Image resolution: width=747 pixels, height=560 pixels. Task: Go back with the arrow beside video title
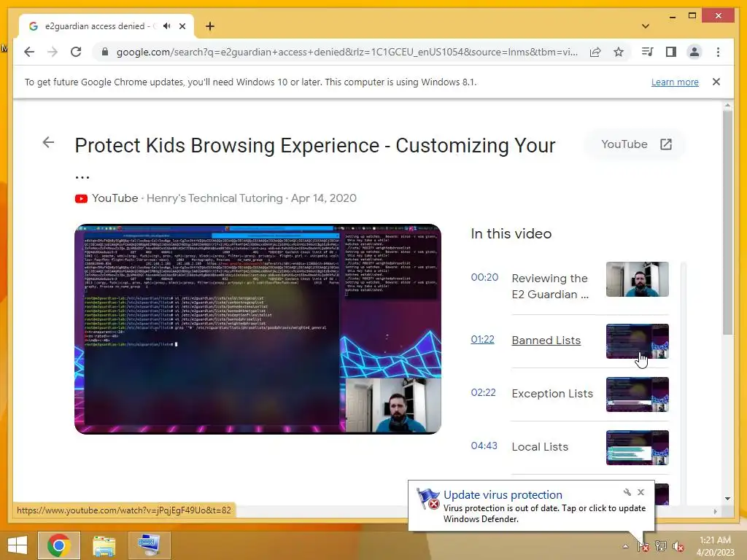click(x=48, y=142)
